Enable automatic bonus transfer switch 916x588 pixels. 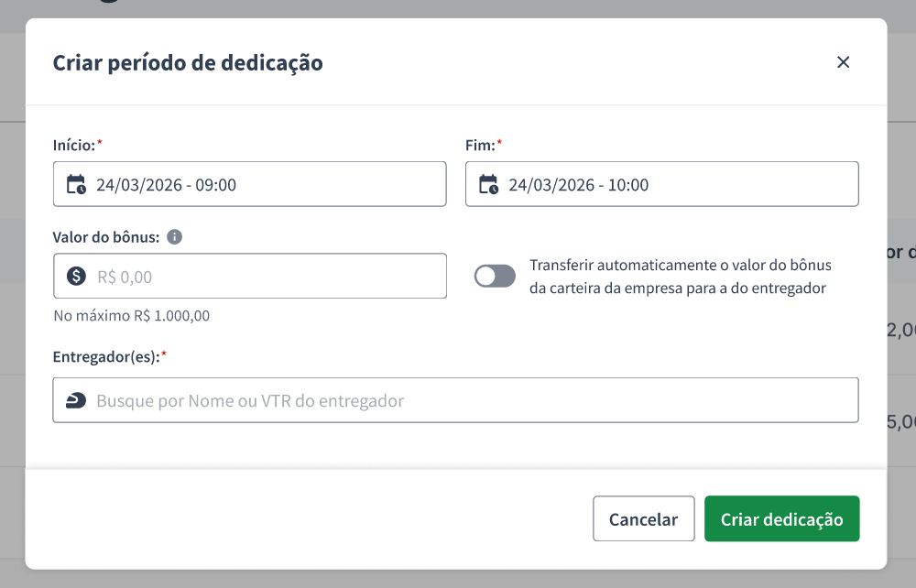(x=495, y=277)
